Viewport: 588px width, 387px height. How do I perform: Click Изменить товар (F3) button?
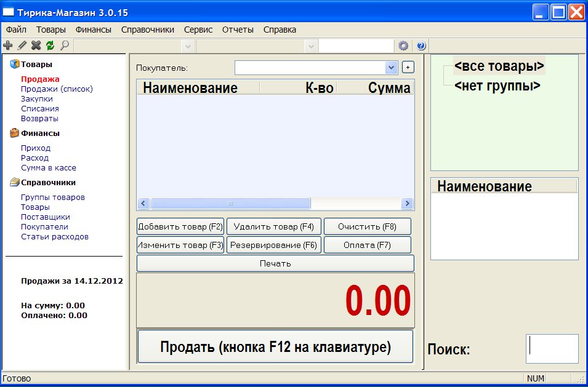coord(180,245)
